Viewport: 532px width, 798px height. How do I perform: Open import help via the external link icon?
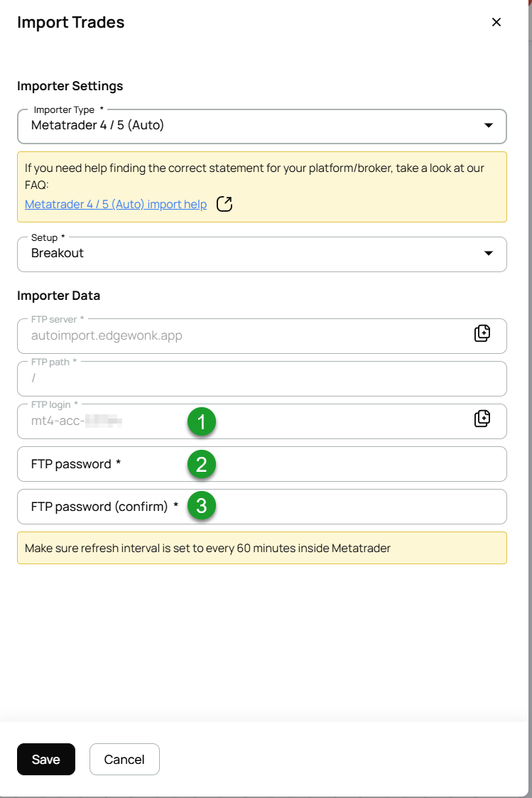click(224, 204)
